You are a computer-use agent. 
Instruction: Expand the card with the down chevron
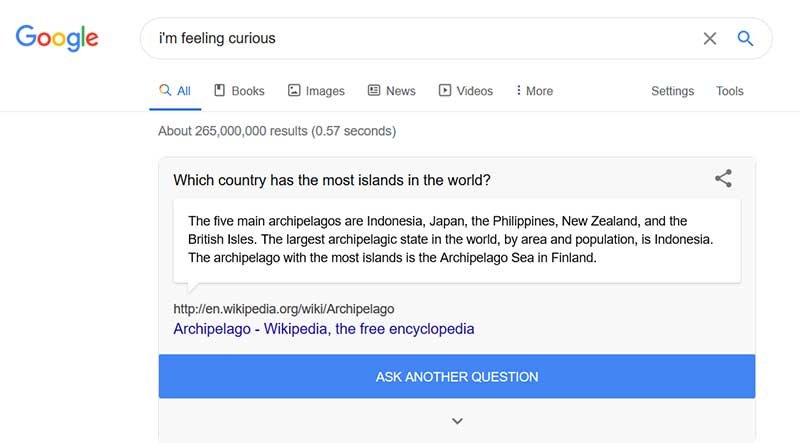[457, 421]
